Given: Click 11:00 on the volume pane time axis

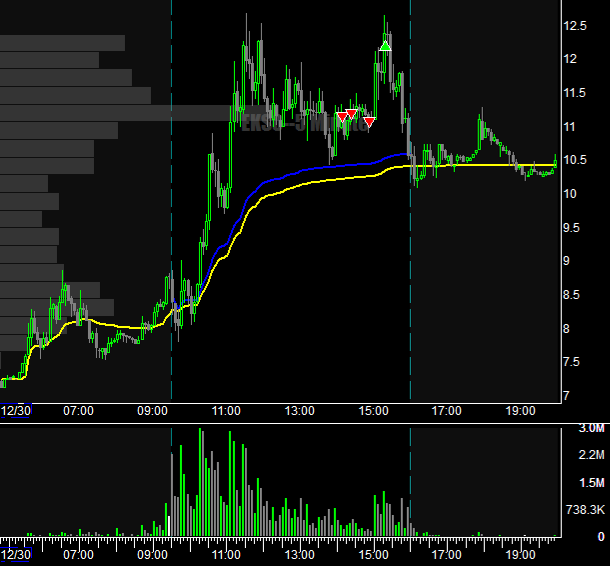Looking at the screenshot, I should pyautogui.click(x=226, y=554).
